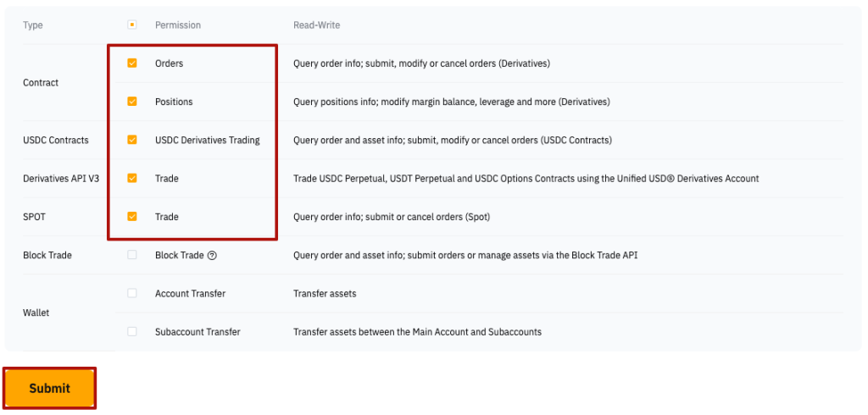Click the Block Trade help question-mark icon
The height and width of the screenshot is (415, 868).
(212, 256)
